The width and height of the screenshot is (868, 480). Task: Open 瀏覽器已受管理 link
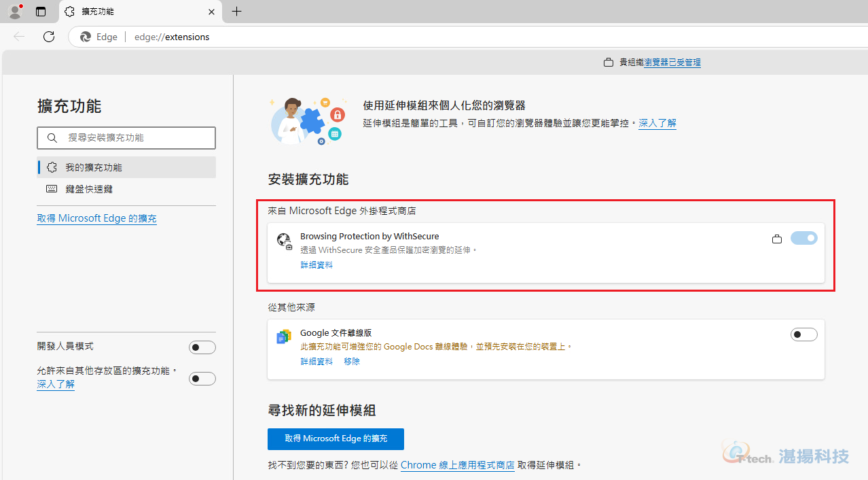(672, 63)
